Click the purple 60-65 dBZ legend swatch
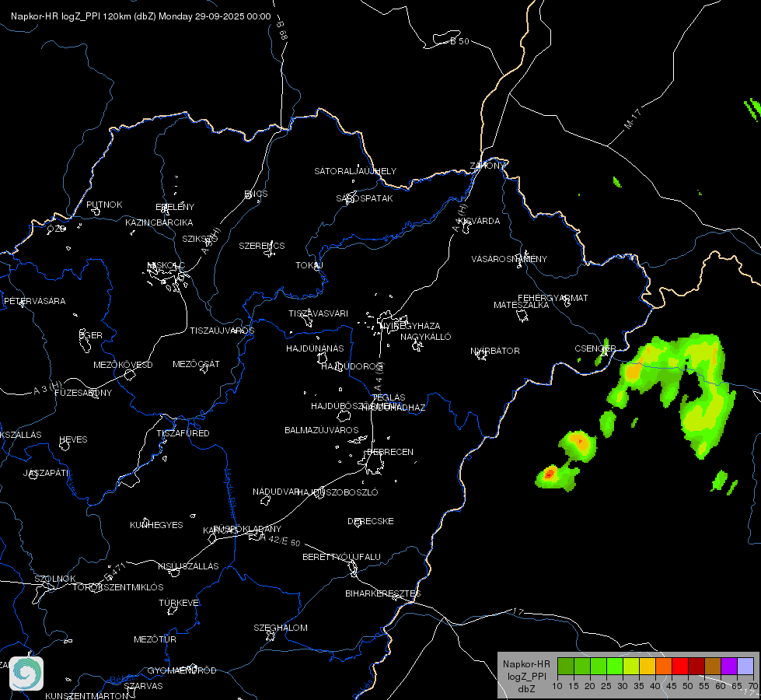Image resolution: width=761 pixels, height=700 pixels. 729,667
